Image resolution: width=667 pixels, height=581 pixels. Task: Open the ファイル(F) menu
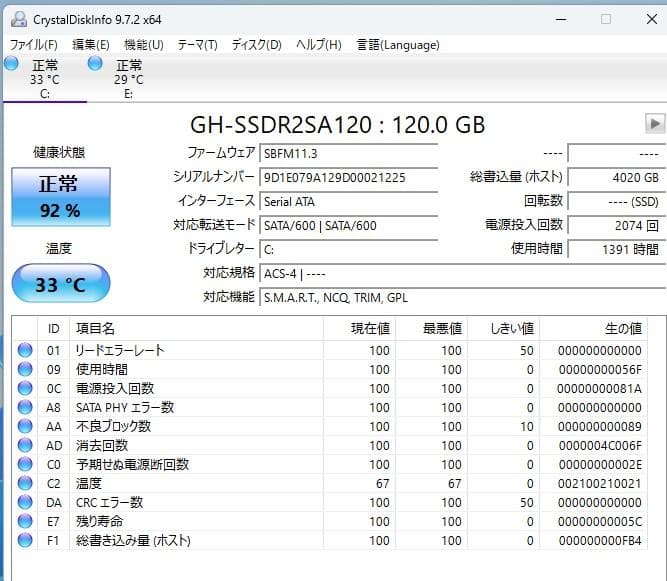coord(34,45)
